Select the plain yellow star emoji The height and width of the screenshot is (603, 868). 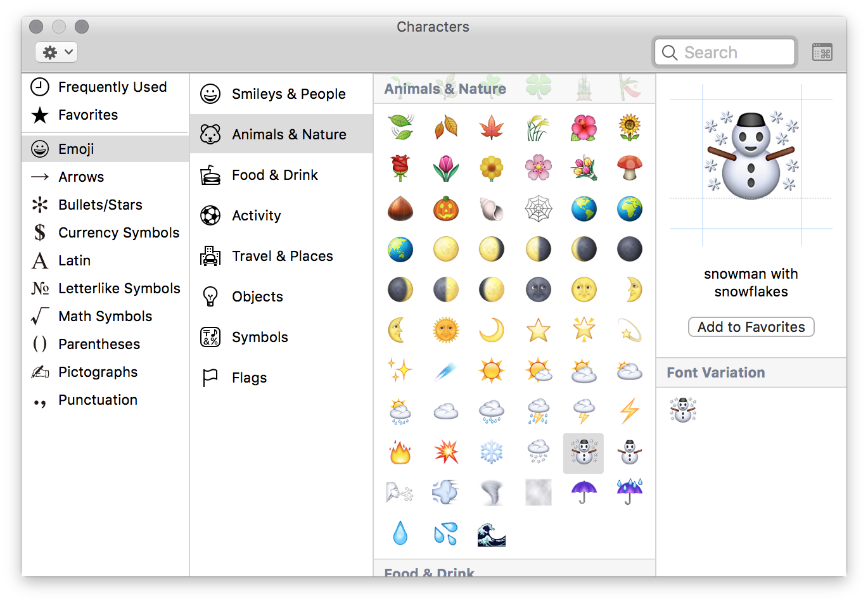[538, 330]
